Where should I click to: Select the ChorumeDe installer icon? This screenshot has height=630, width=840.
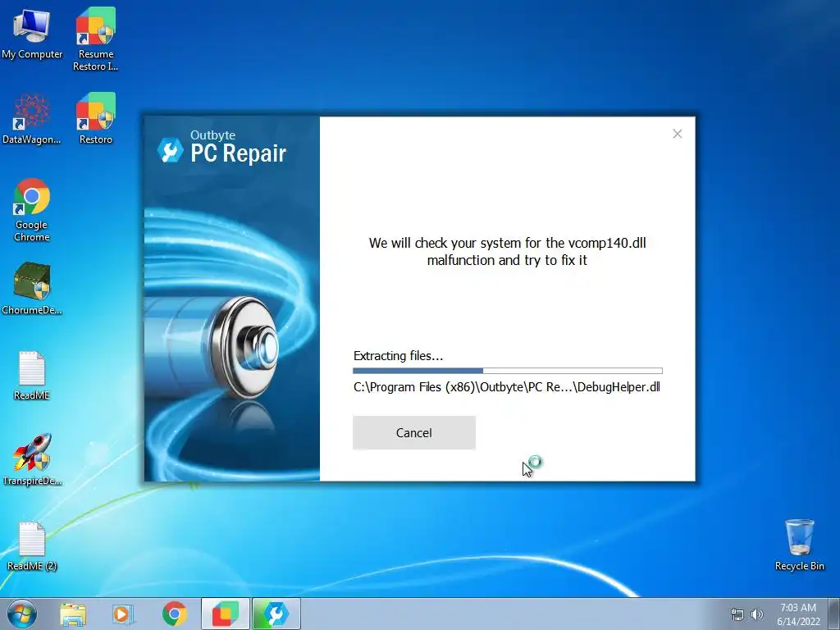click(32, 288)
